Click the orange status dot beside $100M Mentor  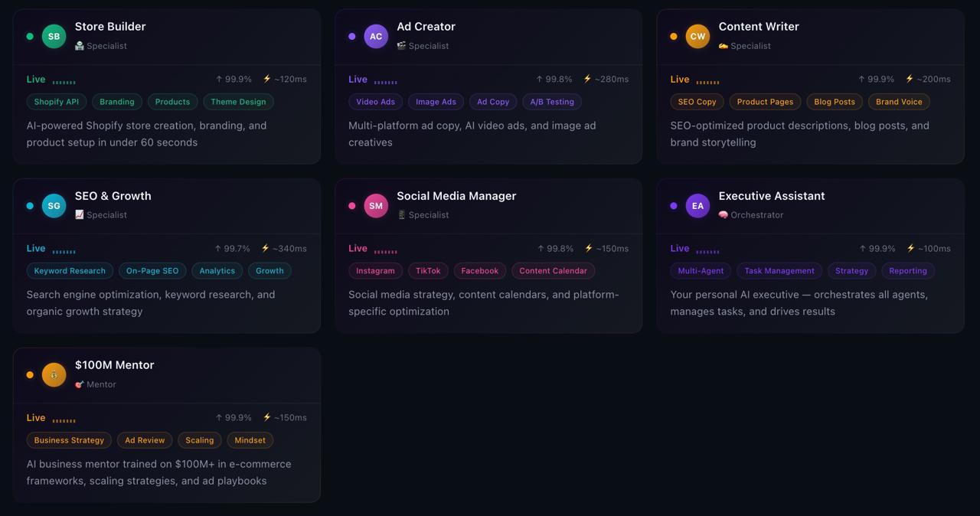[x=30, y=374]
